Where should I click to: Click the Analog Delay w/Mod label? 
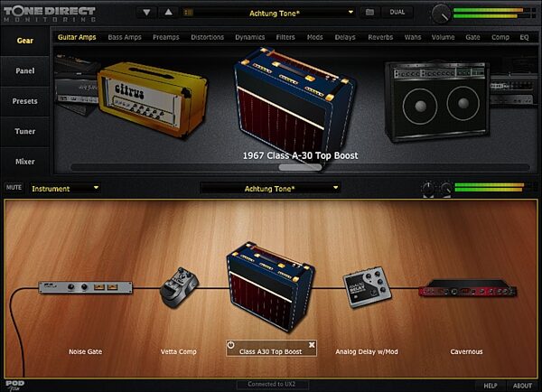click(367, 351)
